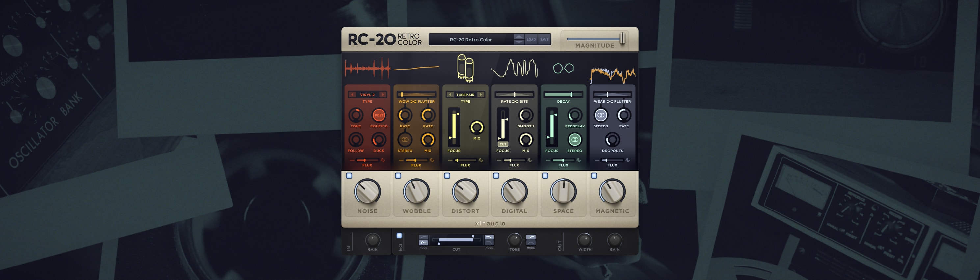
Task: Click the Decay slider in Space module
Action: [564, 94]
